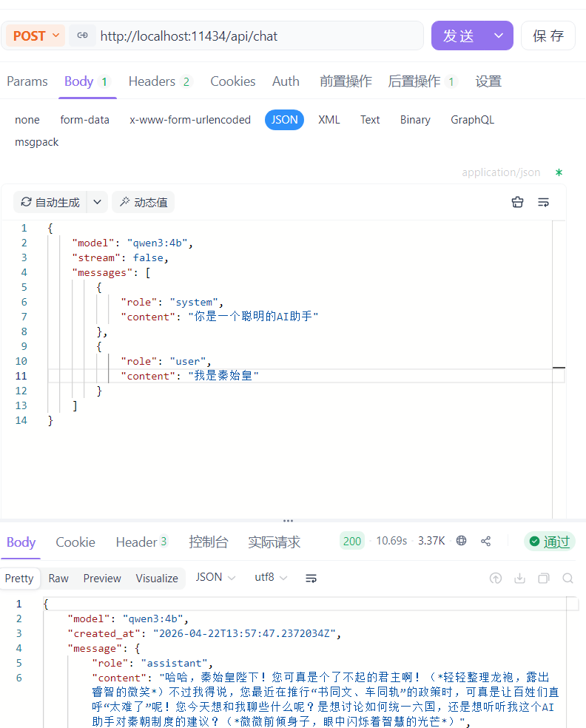Viewport: 586px width, 728px height.
Task: Click the 自动生成 auto-generate button
Action: click(x=50, y=203)
